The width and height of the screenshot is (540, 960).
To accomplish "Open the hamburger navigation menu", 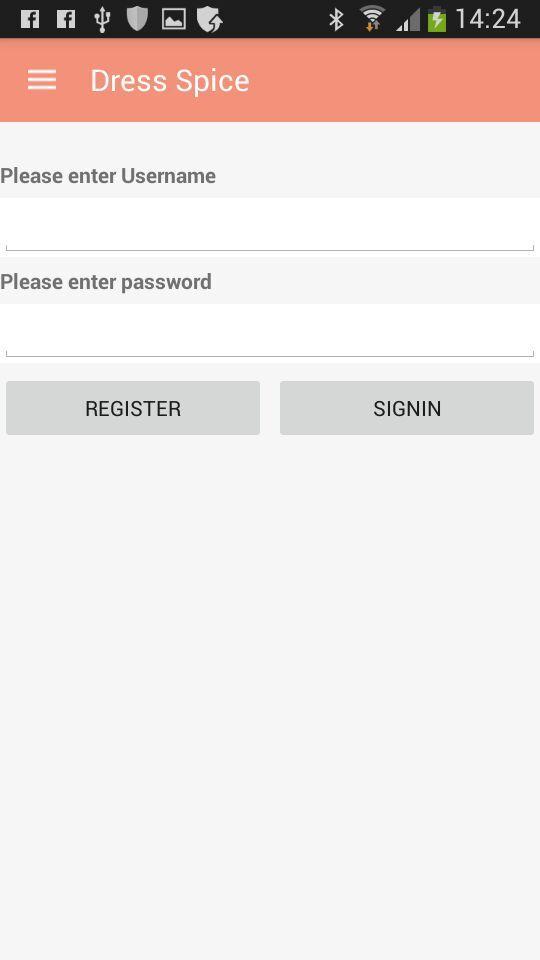I will point(42,80).
